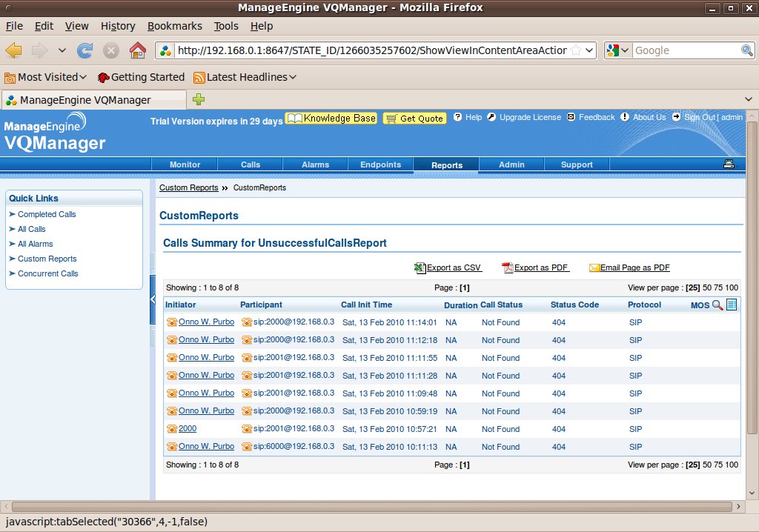This screenshot has height=532, width=759.
Task: Open the URL bar history dropdown arrow
Action: click(589, 50)
